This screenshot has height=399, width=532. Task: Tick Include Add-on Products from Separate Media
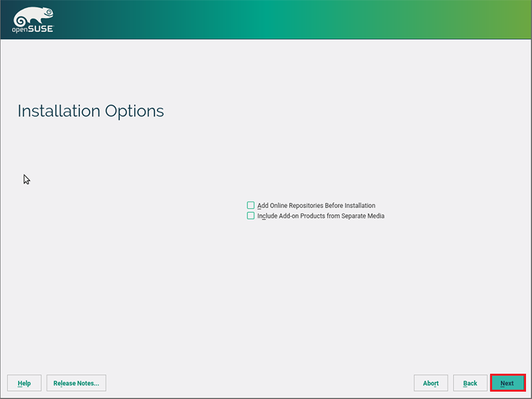tap(251, 215)
